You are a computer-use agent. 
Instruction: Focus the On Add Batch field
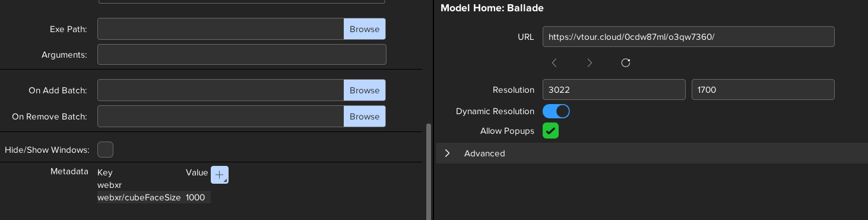click(x=221, y=90)
